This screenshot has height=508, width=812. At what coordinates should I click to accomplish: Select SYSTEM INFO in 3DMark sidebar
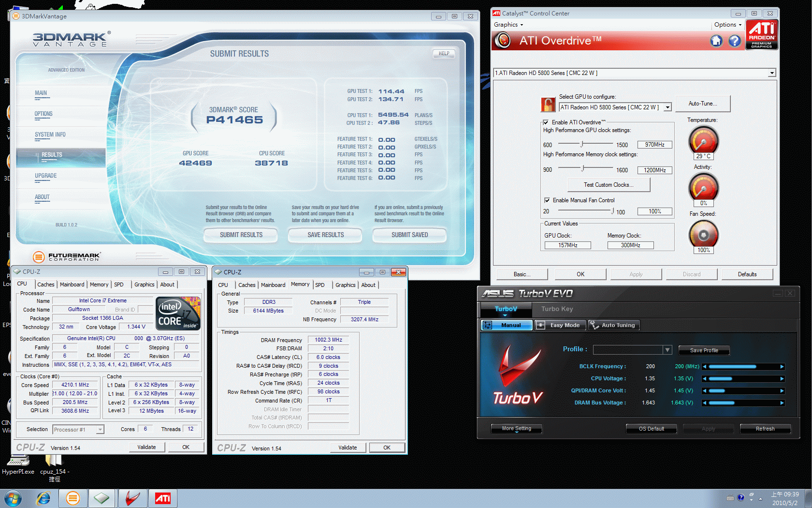coord(50,135)
